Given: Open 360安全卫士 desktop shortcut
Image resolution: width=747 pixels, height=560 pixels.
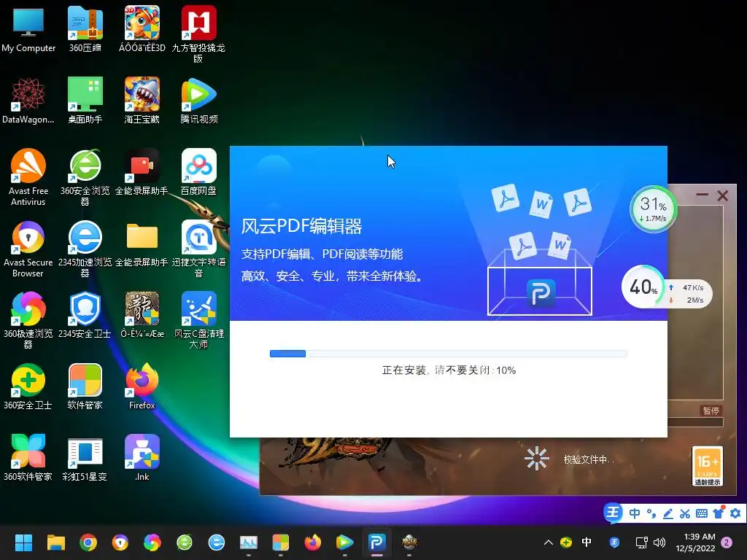Looking at the screenshot, I should pyautogui.click(x=28, y=386).
